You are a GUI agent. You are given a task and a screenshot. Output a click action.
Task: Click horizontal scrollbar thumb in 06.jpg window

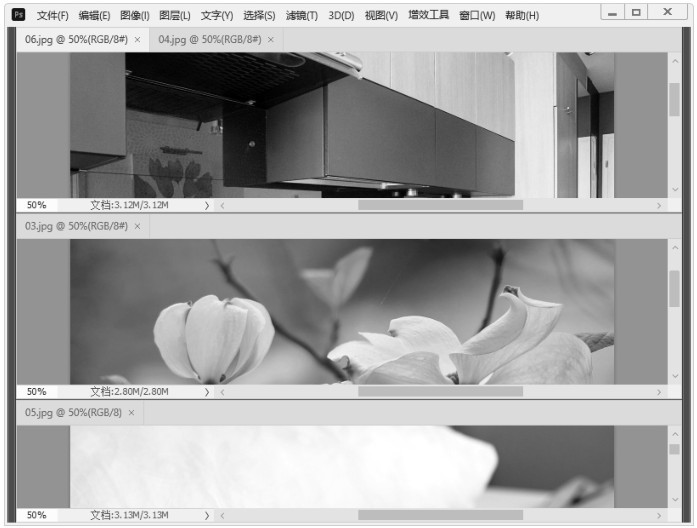pos(441,205)
